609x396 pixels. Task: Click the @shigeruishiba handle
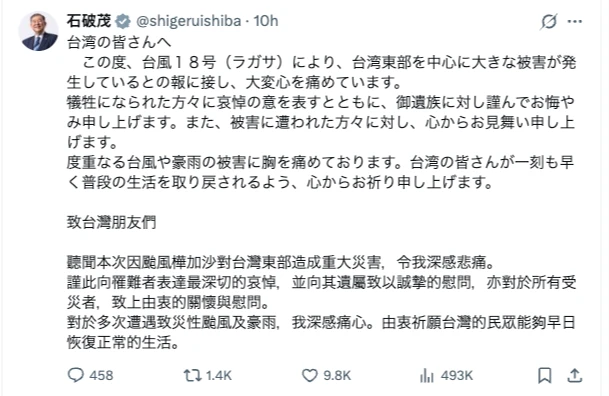click(189, 21)
